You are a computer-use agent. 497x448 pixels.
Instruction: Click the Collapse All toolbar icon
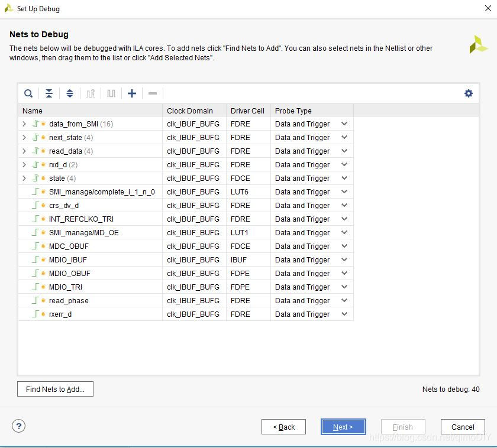click(x=49, y=93)
